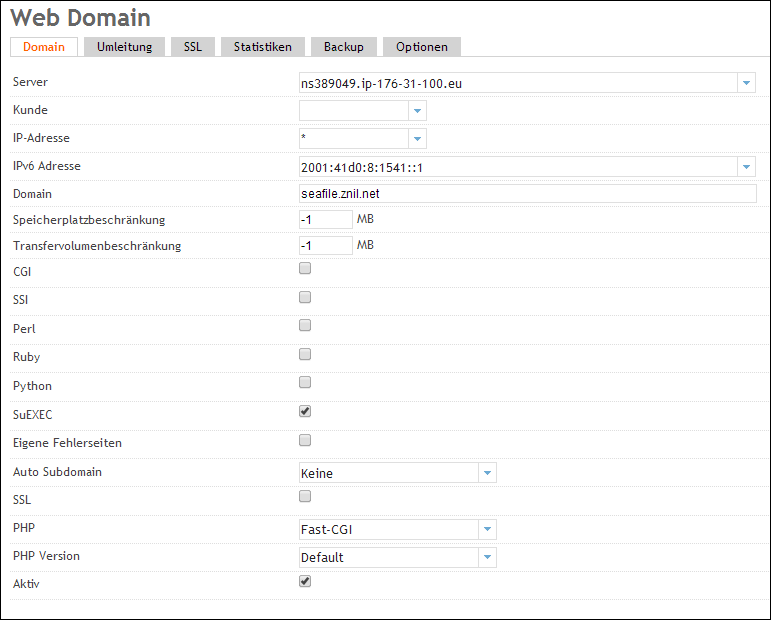Expand the IP-Adresse dropdown
The image size is (771, 620).
[x=417, y=139]
